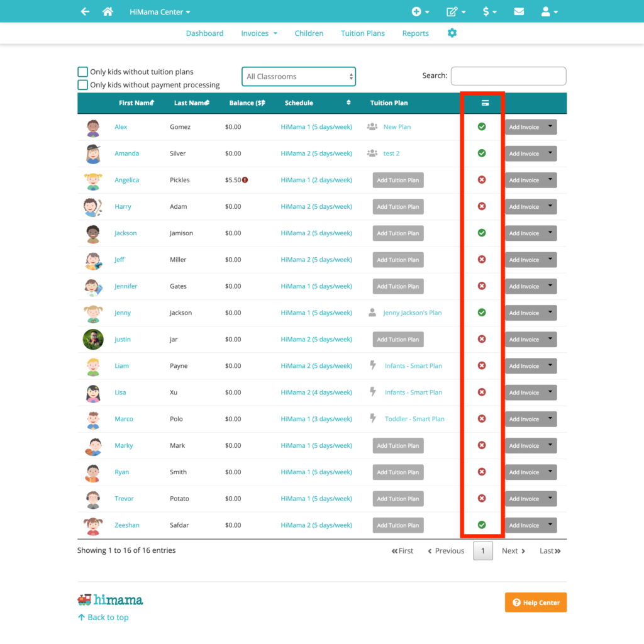Click red payment status for Liam Payne
This screenshot has height=644, width=644.
(x=482, y=365)
